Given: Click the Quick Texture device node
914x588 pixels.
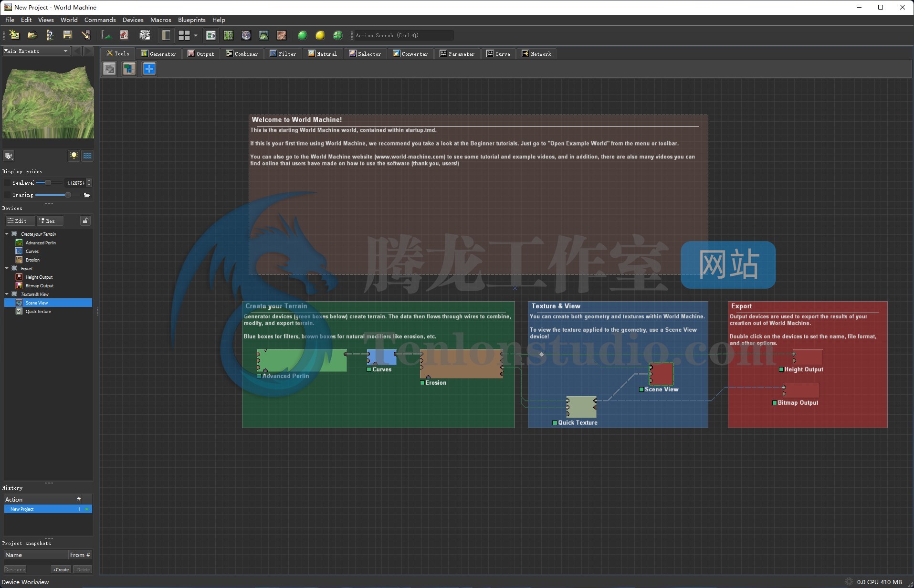Looking at the screenshot, I should click(582, 407).
